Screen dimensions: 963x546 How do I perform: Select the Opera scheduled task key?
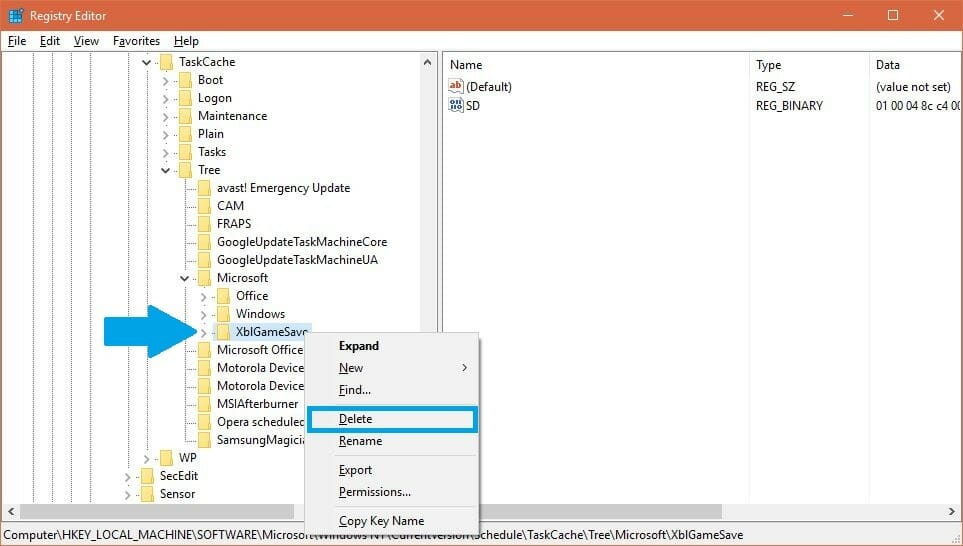(260, 422)
